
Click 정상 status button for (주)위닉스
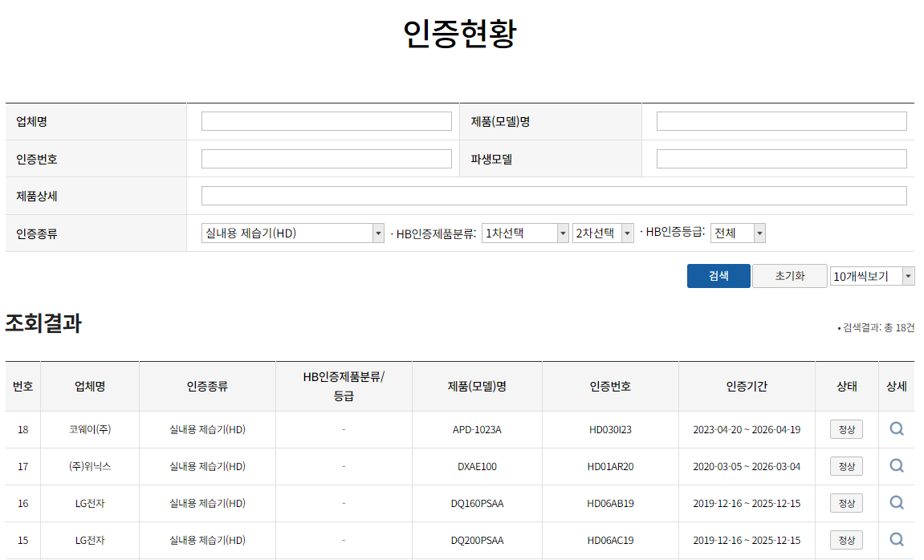847,465
